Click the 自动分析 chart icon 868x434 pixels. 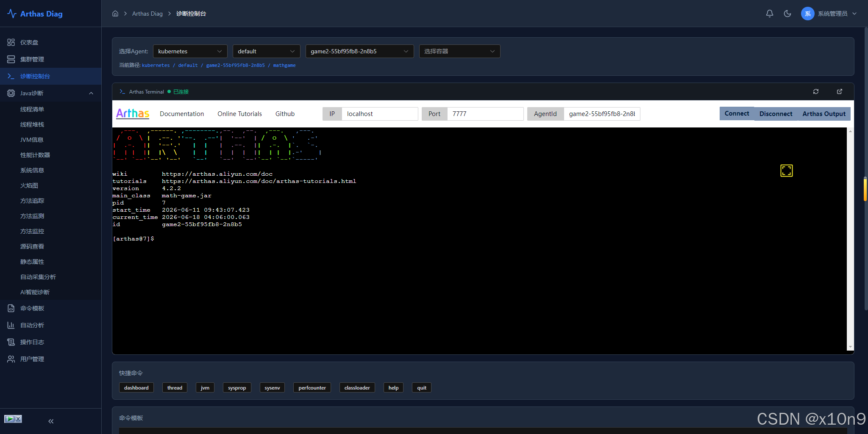(x=11, y=325)
